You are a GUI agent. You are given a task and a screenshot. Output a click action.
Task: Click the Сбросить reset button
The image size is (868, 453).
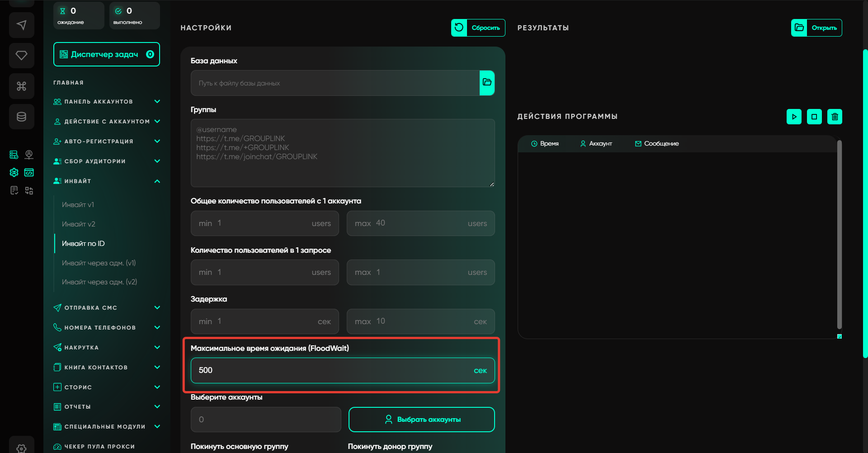[478, 28]
